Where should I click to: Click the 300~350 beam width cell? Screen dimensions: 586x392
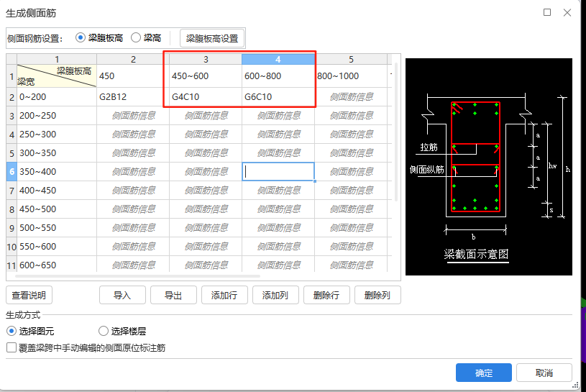tap(57, 152)
